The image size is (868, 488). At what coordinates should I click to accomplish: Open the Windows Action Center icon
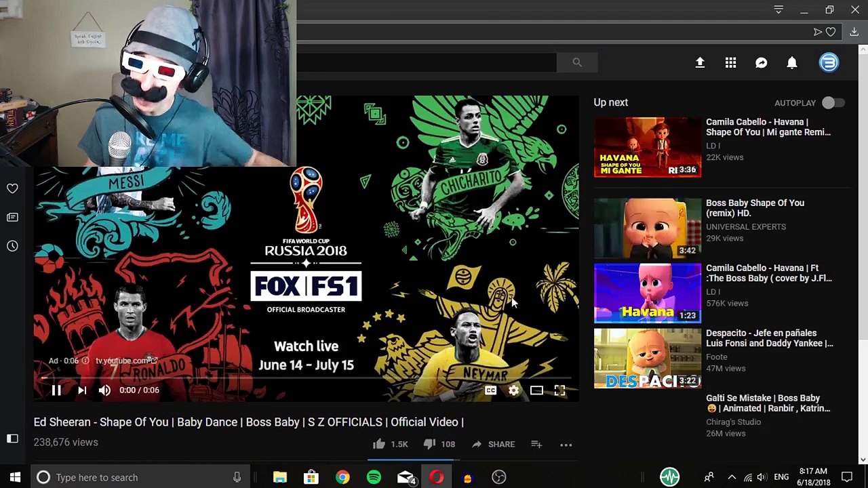coord(846,477)
